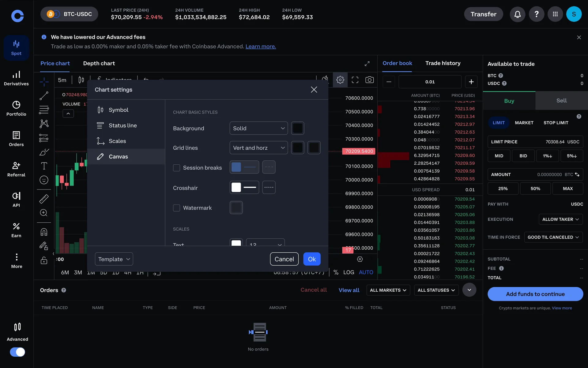
Task: Switch to the Trade history tab
Action: click(x=443, y=63)
